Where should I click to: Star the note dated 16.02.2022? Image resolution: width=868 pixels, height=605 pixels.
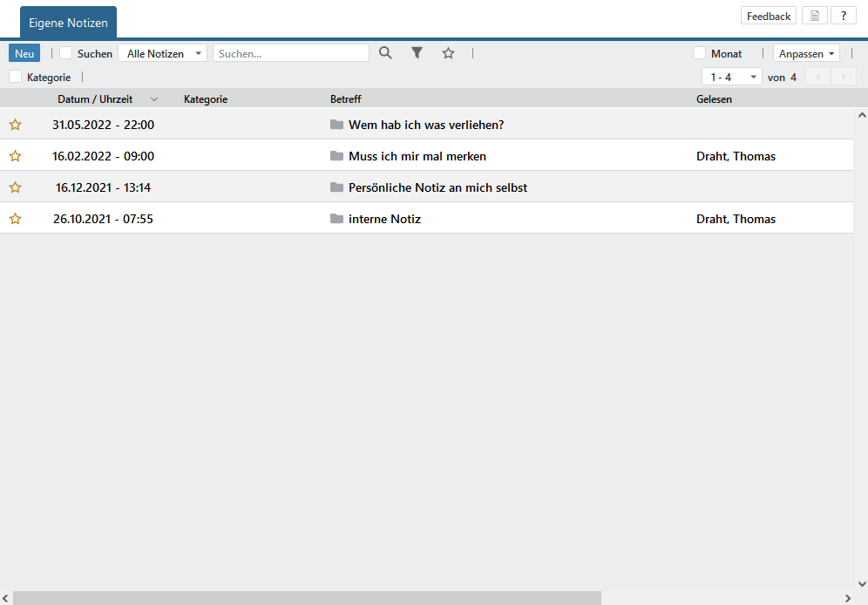(x=15, y=156)
